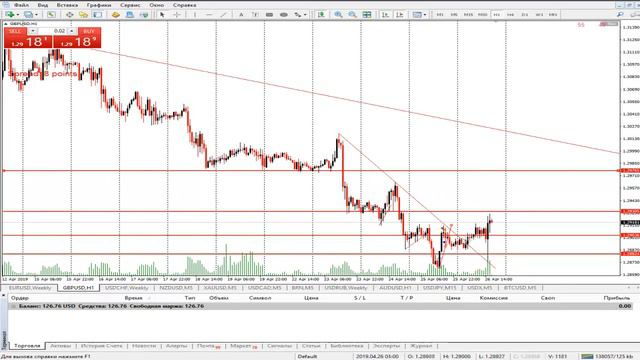Select the Cursor arrow tool
The width and height of the screenshot is (640, 360).
tap(162, 15)
